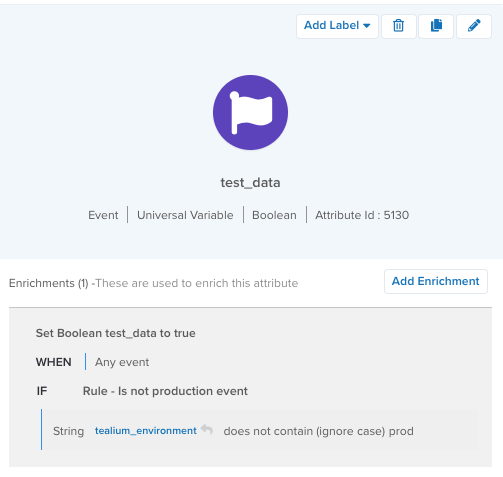Open the Add Label dropdown
This screenshot has width=503, height=477.
click(x=337, y=26)
